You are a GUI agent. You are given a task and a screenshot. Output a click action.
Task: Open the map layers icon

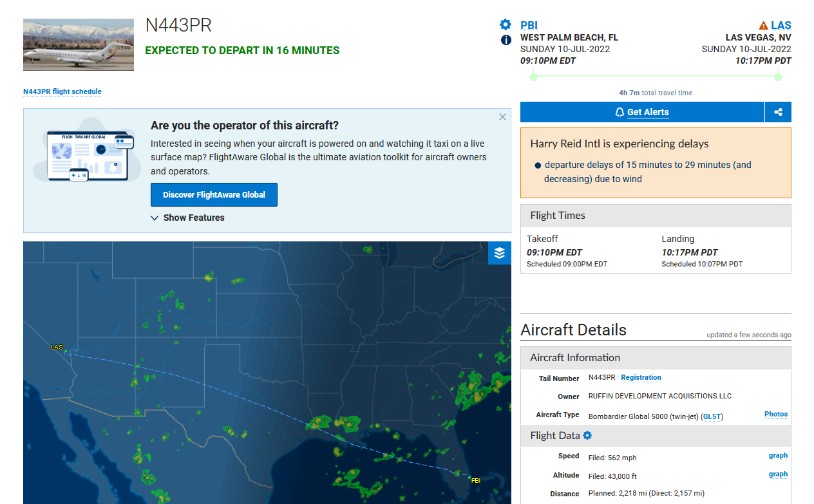click(x=500, y=253)
